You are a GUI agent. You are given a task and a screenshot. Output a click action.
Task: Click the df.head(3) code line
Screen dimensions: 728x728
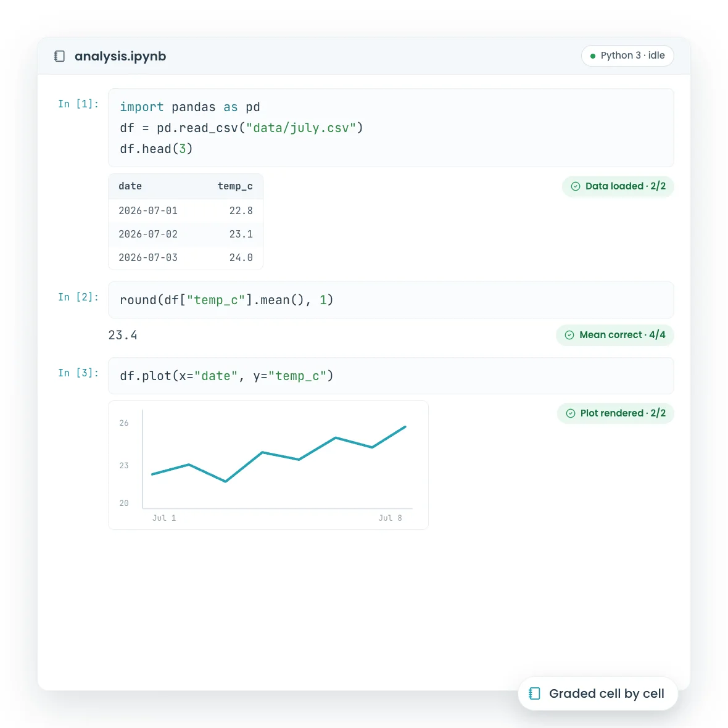pyautogui.click(x=156, y=149)
